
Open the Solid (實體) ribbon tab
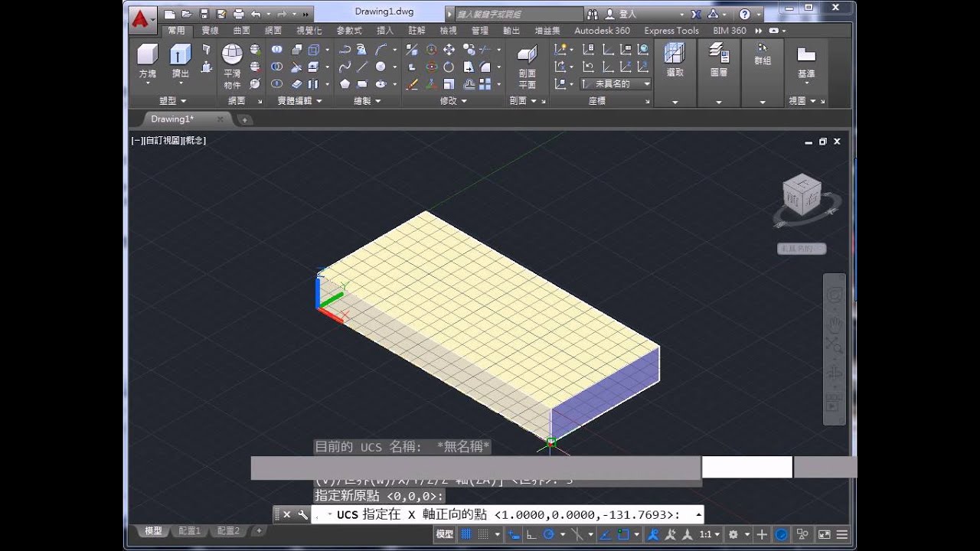point(210,31)
